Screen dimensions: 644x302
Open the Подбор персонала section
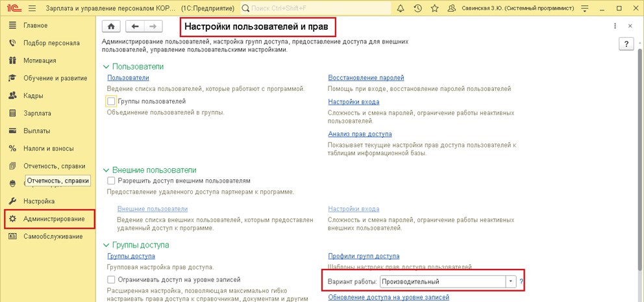(51, 43)
